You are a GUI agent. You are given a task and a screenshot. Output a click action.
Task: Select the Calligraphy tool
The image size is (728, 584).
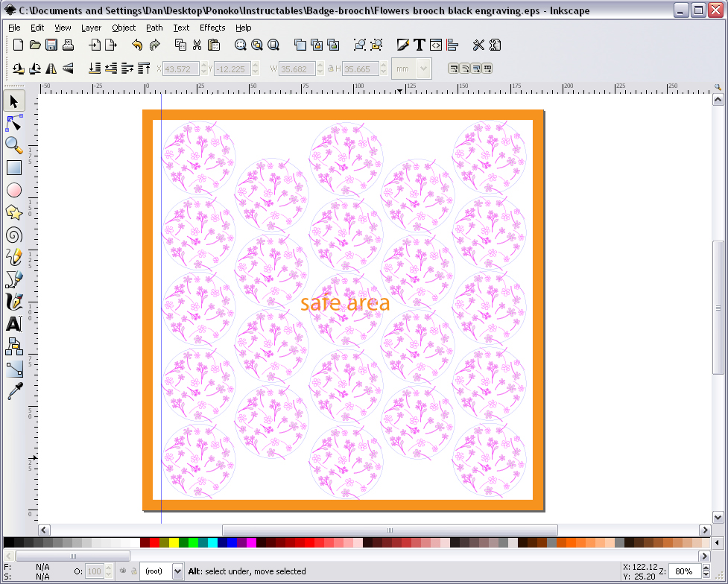click(x=14, y=301)
